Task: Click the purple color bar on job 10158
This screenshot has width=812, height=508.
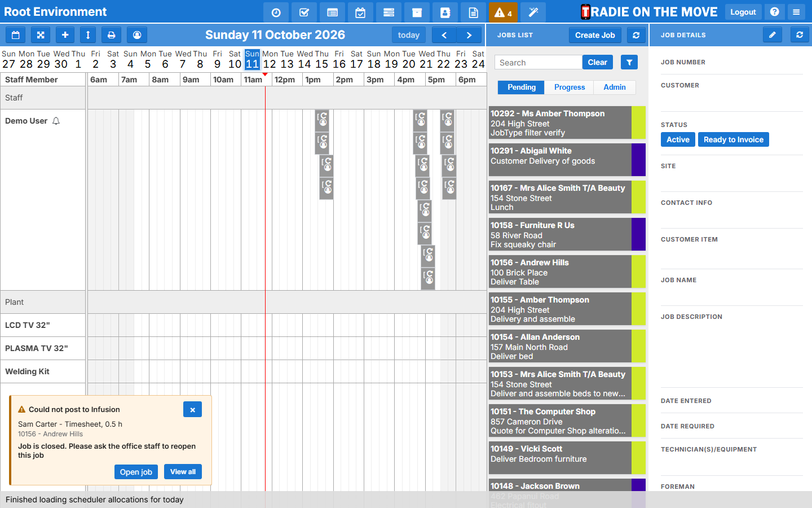Action: coord(638,234)
